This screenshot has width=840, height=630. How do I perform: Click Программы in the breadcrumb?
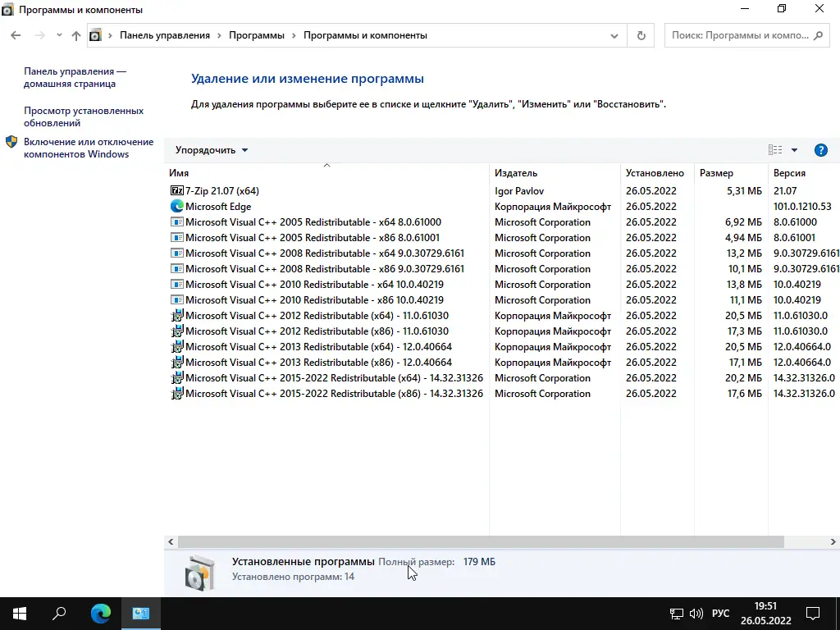point(257,35)
